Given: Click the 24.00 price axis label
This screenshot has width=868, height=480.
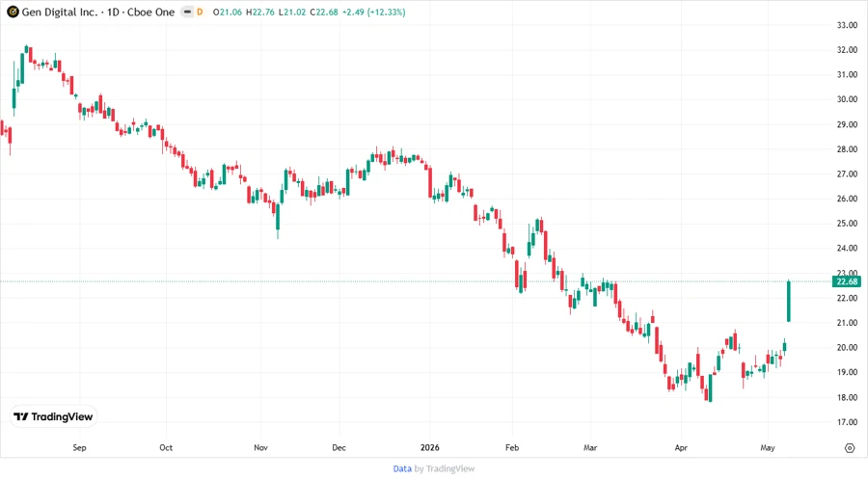Looking at the screenshot, I should click(847, 249).
